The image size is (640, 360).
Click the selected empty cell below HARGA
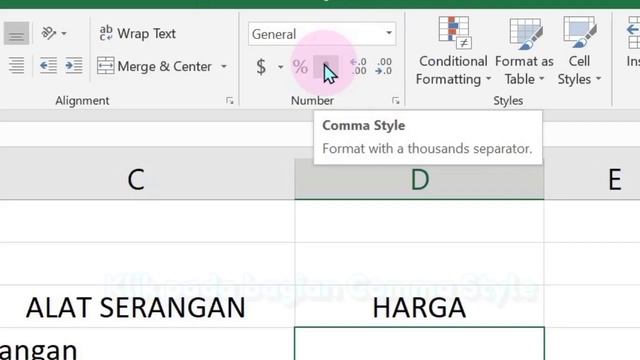[x=420, y=344]
